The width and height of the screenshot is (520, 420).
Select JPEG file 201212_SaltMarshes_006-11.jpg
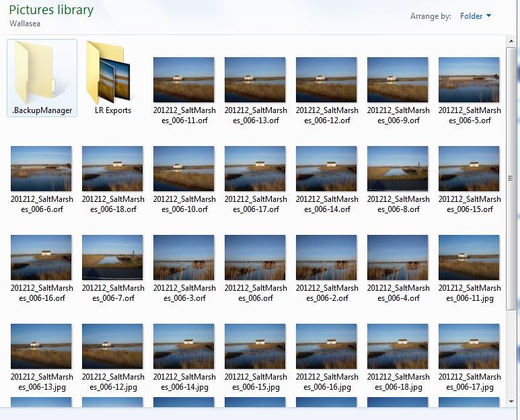[x=469, y=257]
